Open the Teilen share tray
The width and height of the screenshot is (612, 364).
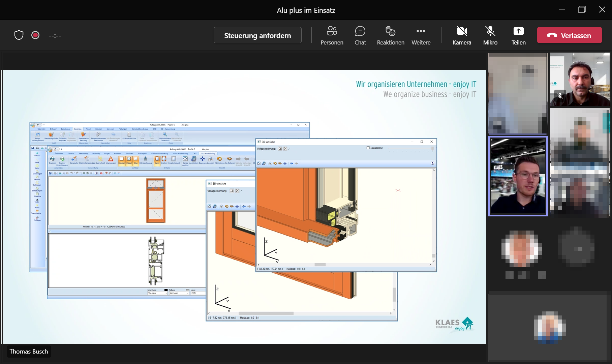(518, 35)
